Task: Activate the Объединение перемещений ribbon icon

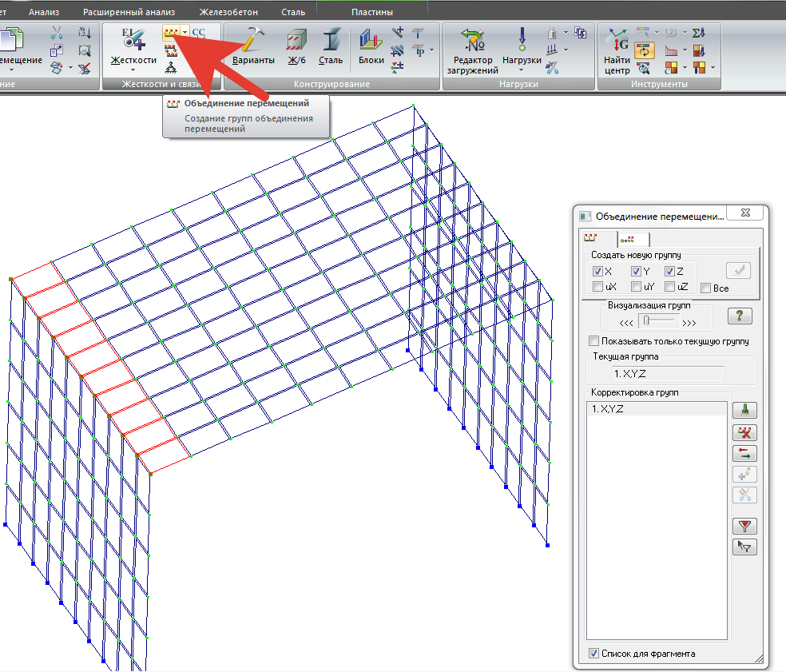Action: pos(170,33)
